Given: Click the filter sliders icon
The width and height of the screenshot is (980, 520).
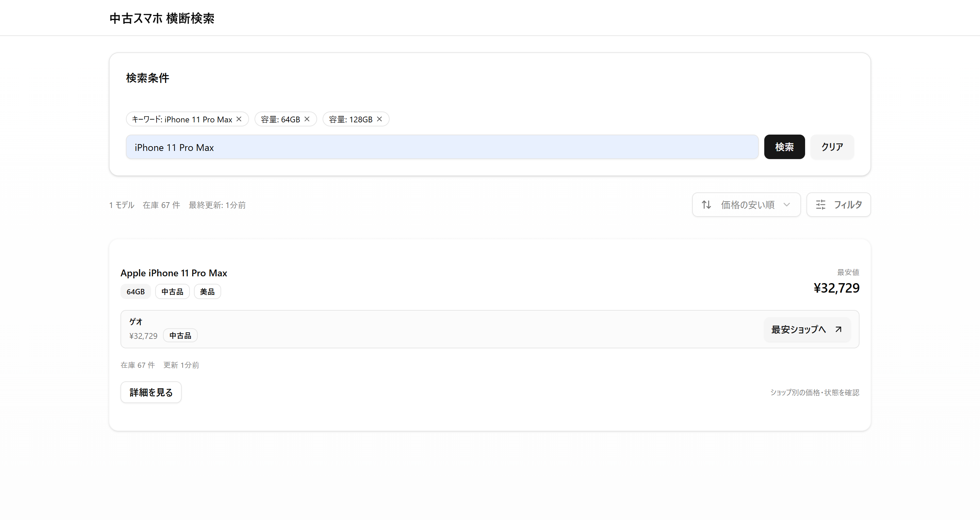Looking at the screenshot, I should pyautogui.click(x=821, y=205).
